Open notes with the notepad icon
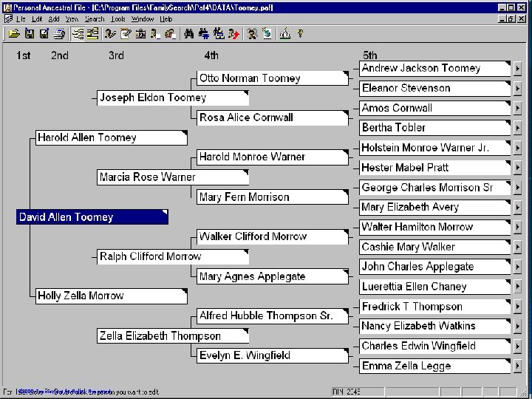The width and height of the screenshot is (532, 399). pos(126,33)
